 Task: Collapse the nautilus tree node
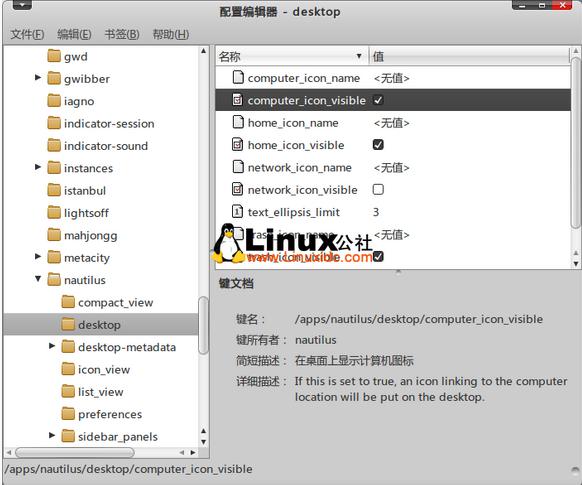tap(38, 278)
